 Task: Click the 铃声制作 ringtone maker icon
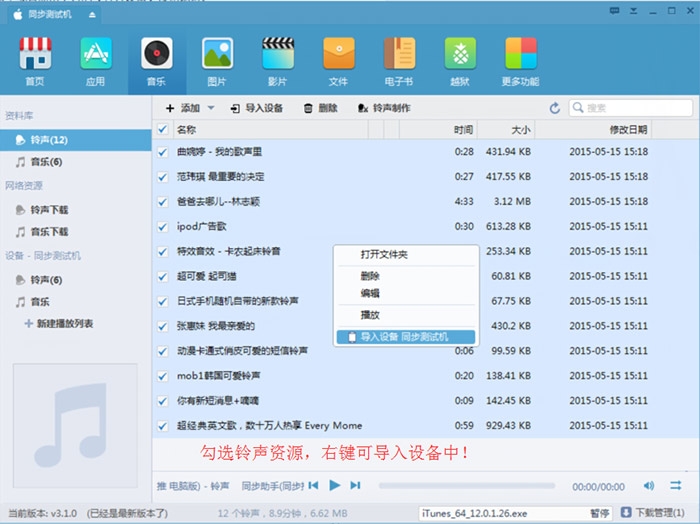362,108
